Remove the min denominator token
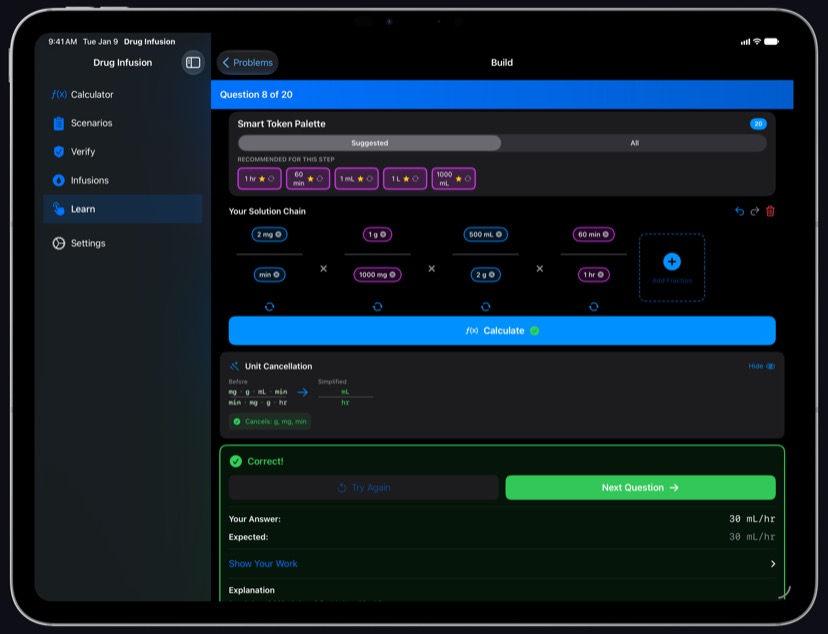The height and width of the screenshot is (634, 828). pos(276,275)
